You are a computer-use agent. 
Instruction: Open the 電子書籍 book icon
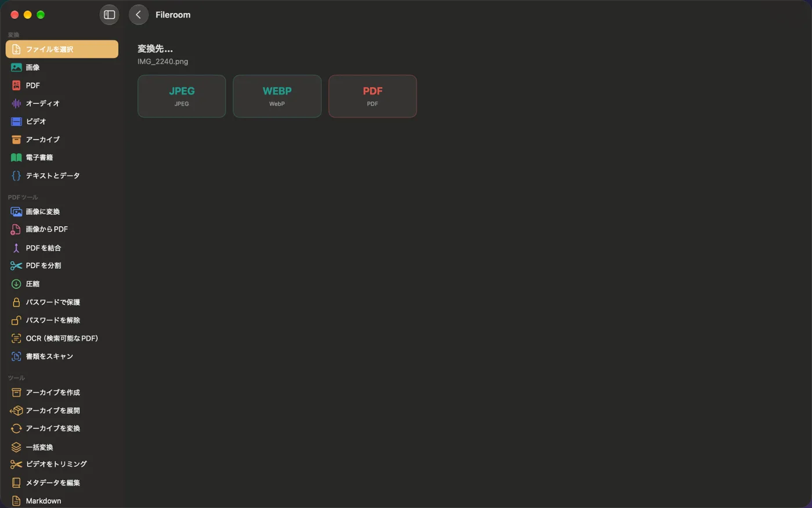pos(16,157)
